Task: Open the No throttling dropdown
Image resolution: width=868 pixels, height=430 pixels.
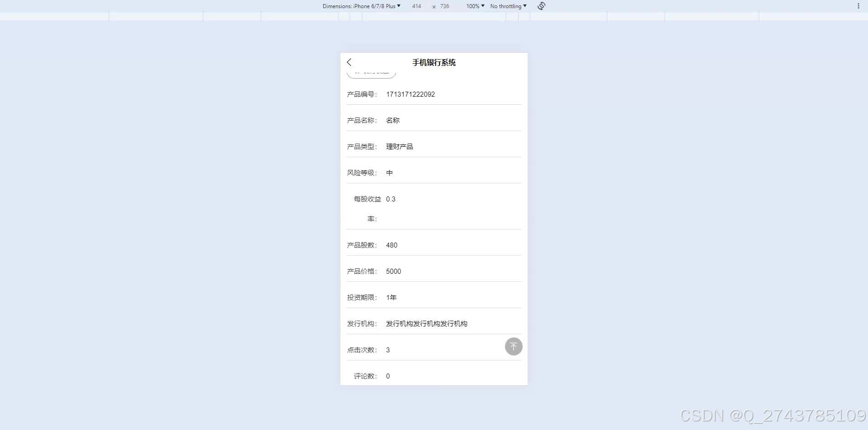Action: tap(508, 6)
